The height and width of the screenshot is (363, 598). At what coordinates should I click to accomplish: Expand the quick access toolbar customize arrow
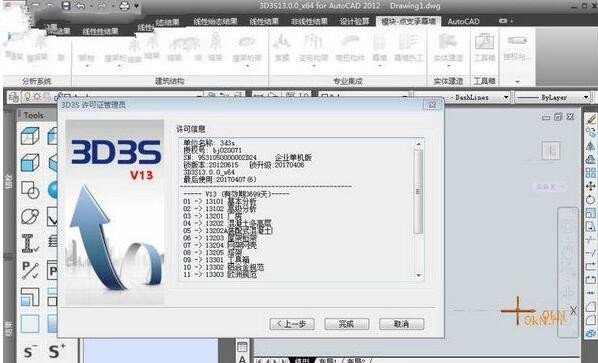tap(137, 6)
